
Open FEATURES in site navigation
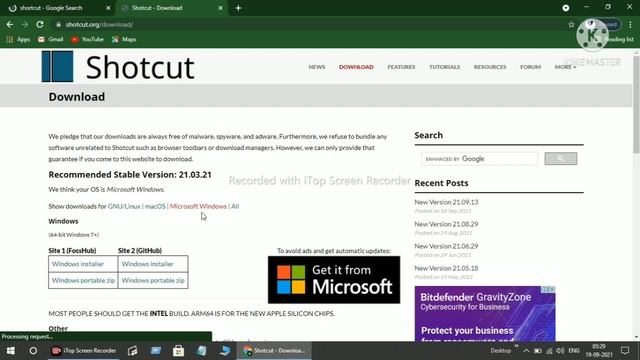point(401,67)
